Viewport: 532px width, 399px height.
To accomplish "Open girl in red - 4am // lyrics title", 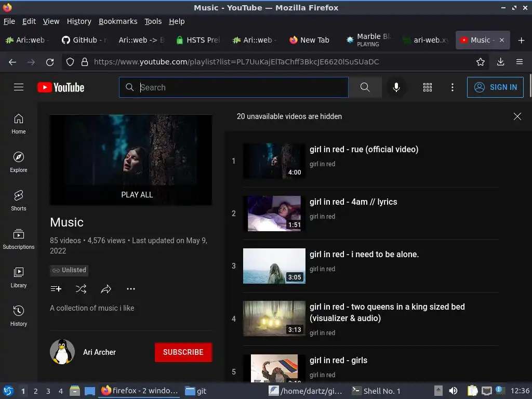I will point(353,202).
